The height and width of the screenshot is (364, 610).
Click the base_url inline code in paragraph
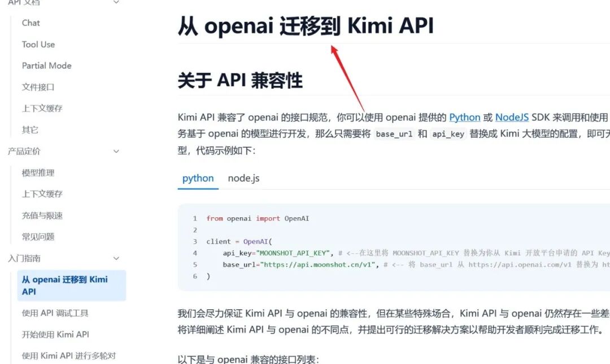pyautogui.click(x=394, y=134)
